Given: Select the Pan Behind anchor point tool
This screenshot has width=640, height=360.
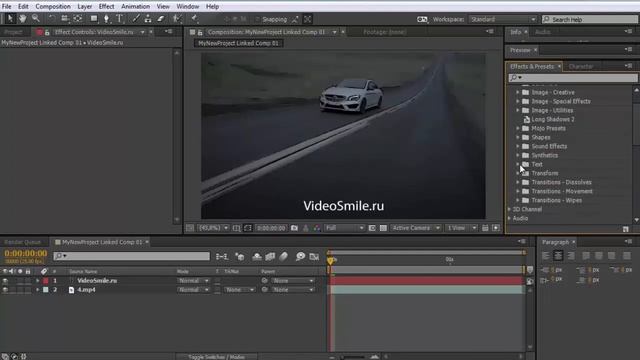Looking at the screenshot, I should tap(78, 18).
